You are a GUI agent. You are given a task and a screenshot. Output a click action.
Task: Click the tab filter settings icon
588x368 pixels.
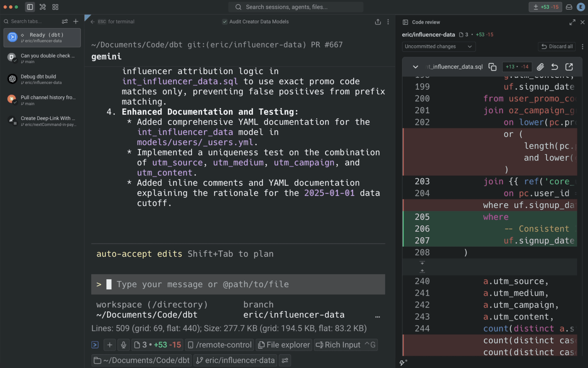tap(65, 22)
